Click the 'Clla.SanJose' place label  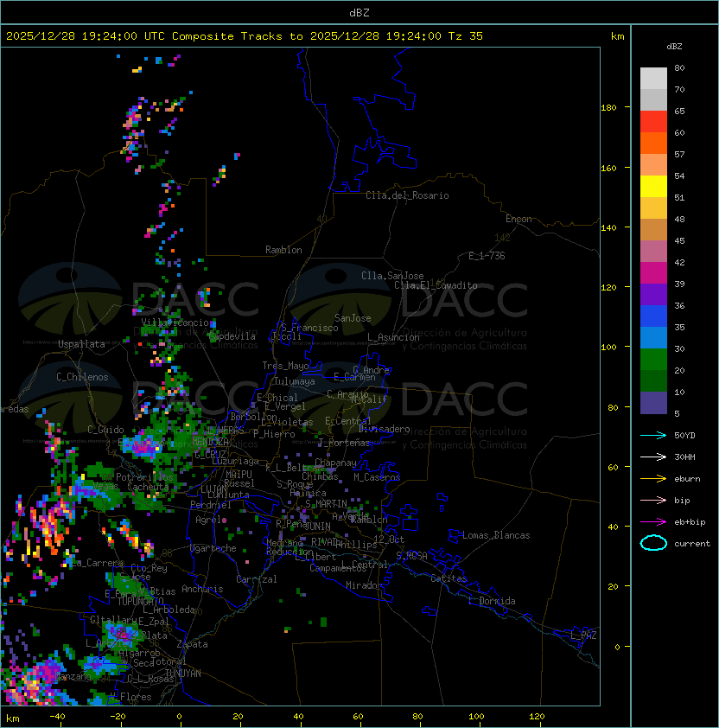[392, 276]
